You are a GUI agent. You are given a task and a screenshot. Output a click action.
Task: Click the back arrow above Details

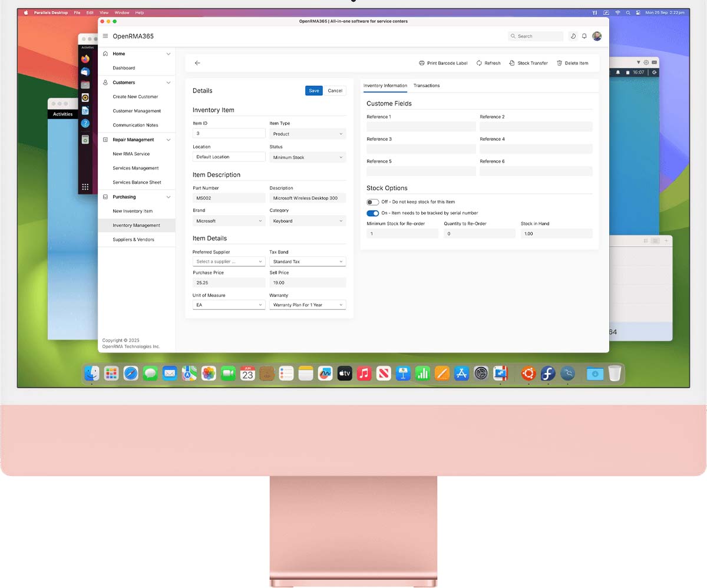pos(197,62)
